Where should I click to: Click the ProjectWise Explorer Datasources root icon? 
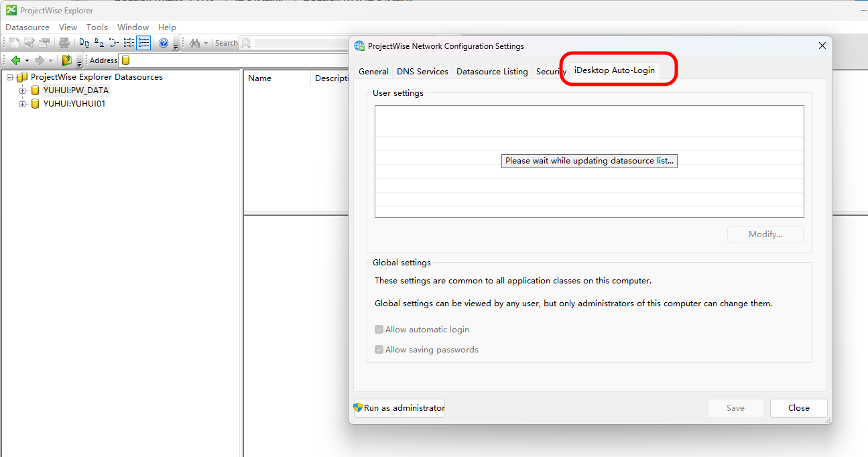tap(22, 77)
